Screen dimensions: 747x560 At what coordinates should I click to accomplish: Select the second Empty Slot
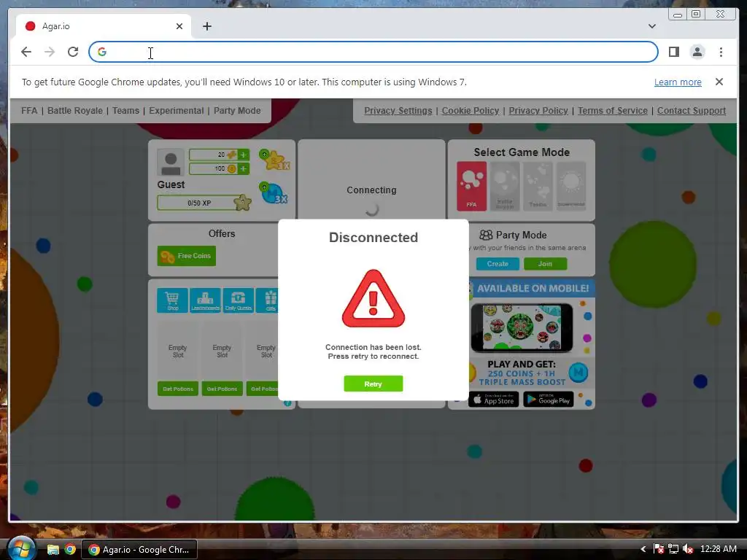(x=222, y=351)
